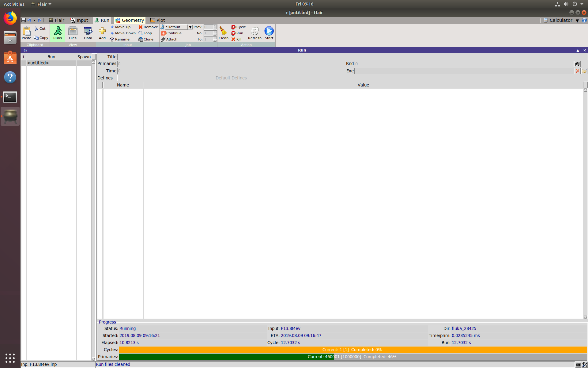This screenshot has height=368, width=588.
Task: Switch to the Input tab
Action: [x=79, y=20]
